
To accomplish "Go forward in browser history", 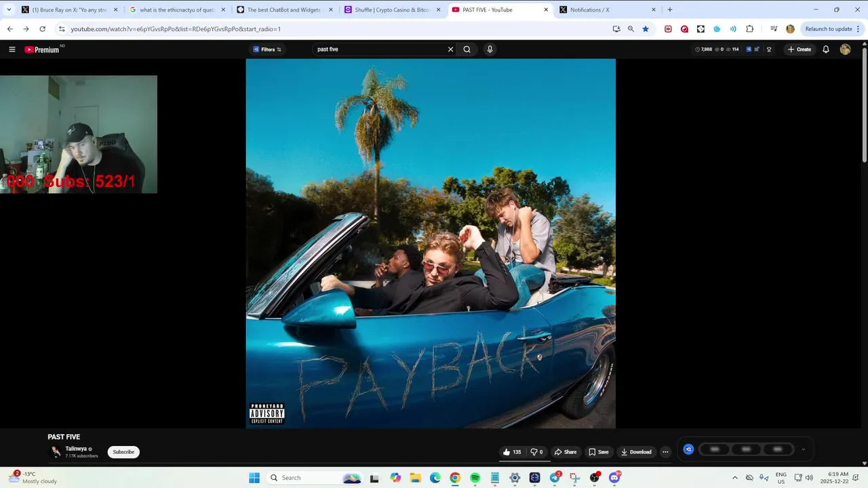I will 26,29.
